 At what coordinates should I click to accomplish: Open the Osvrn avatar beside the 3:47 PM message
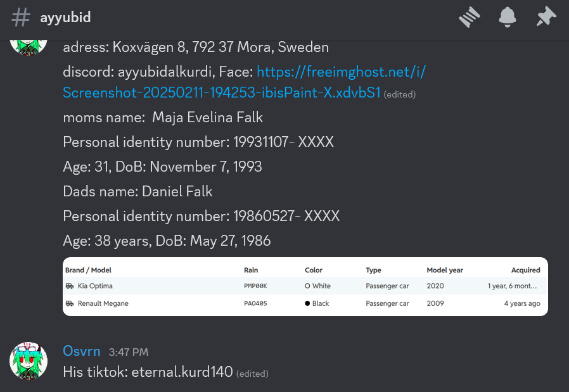[x=29, y=361]
